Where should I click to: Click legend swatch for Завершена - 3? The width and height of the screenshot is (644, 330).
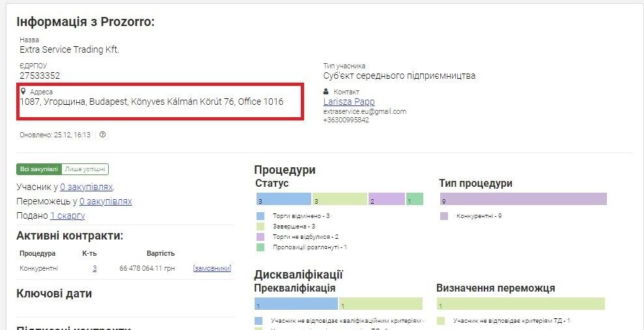260,227
